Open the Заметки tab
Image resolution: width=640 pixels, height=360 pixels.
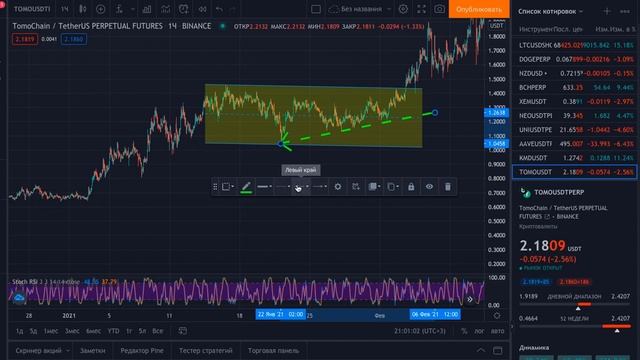pos(92,351)
